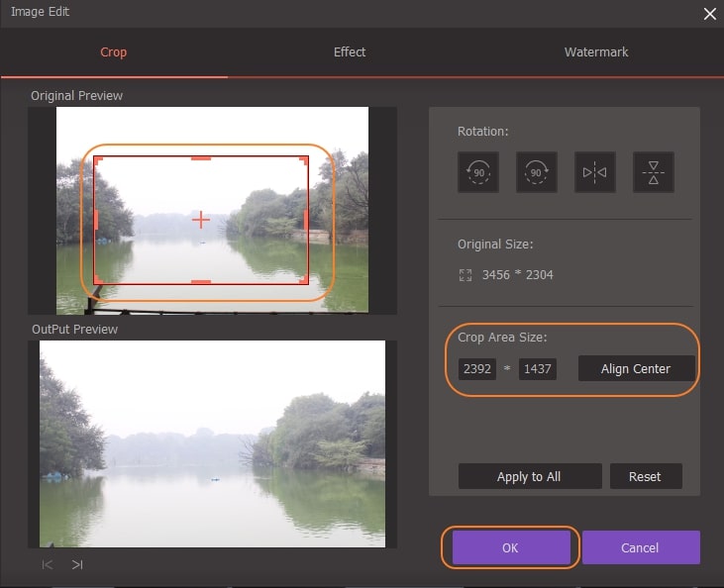Switch to the Effect tab
Viewport: 724px width, 588px height.
coord(350,52)
